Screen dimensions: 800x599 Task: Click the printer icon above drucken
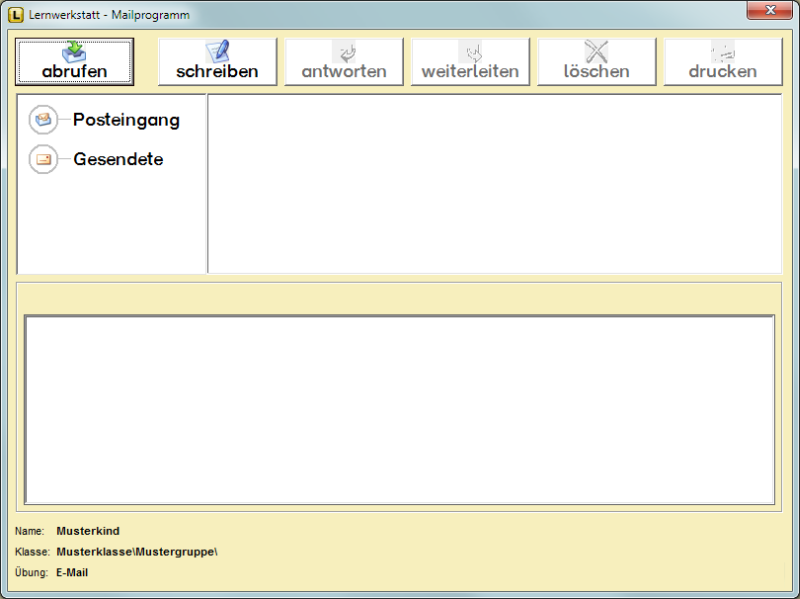pyautogui.click(x=722, y=52)
